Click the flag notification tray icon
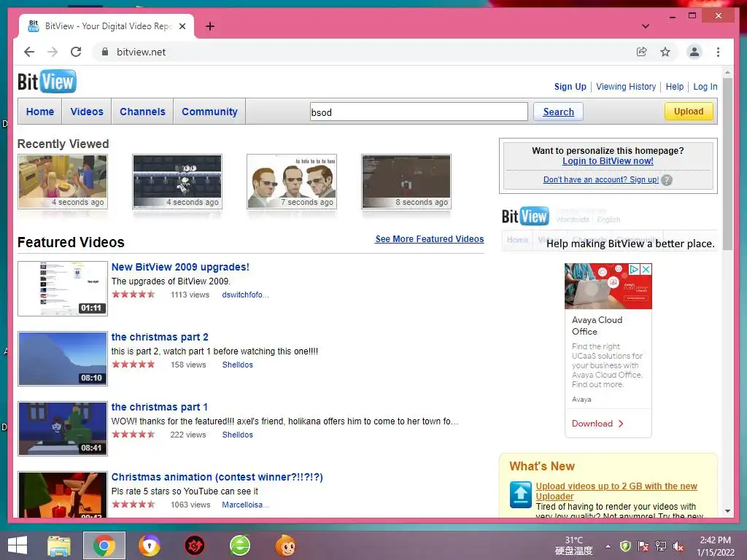The height and width of the screenshot is (560, 747). coord(643,546)
